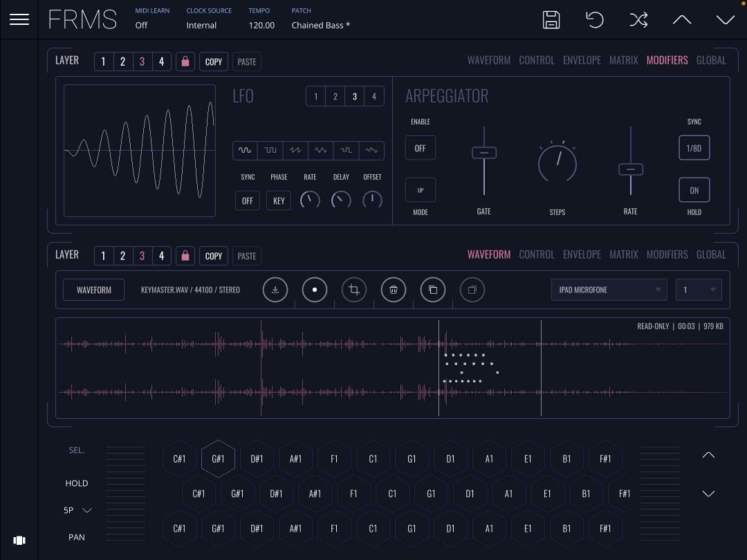
Task: Switch to the ENVELOPE tab
Action: (x=582, y=60)
